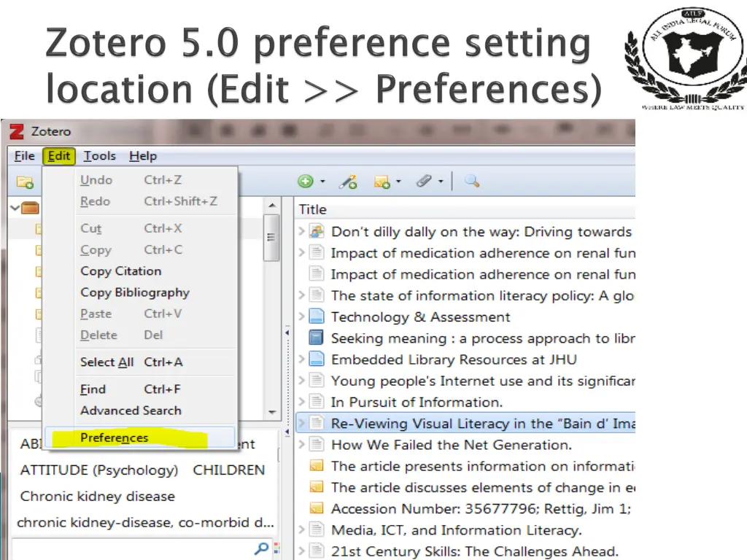Click the note icon beside Accession Number: 35677796
Image resolution: width=747 pixels, height=560 pixels.
tap(317, 508)
